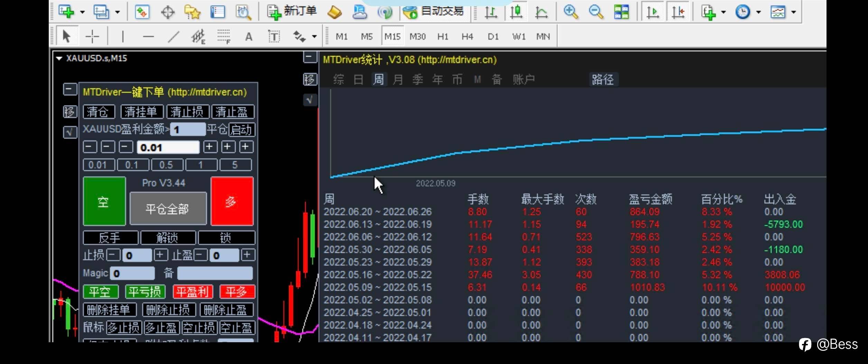Tile chart windows icon
The image size is (868, 364).
(x=621, y=12)
